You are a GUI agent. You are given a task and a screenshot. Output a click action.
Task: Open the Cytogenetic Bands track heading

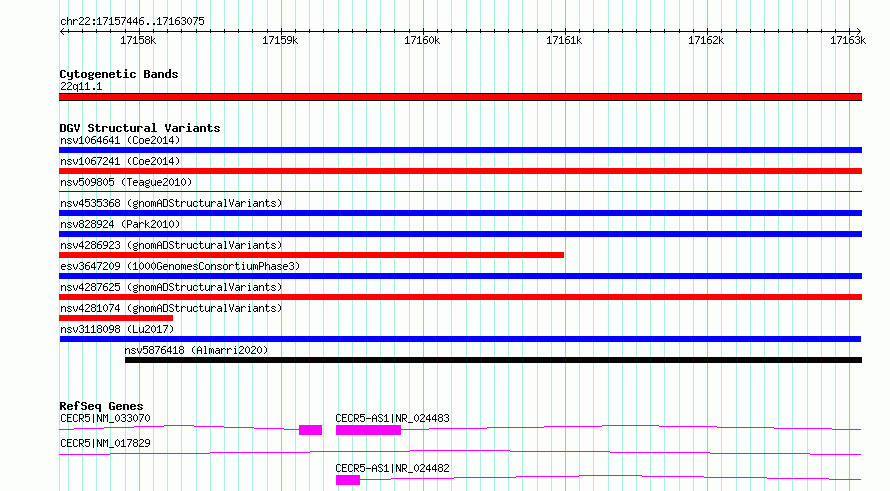[119, 74]
